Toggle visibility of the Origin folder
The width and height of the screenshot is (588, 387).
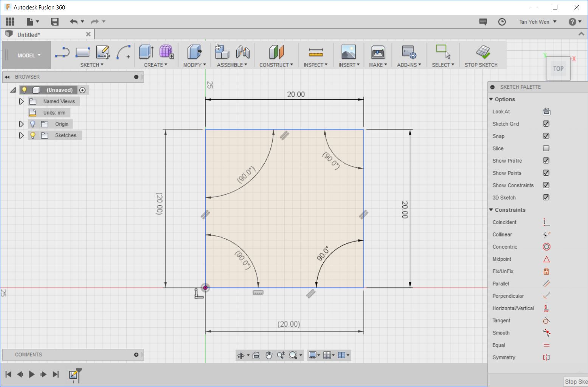33,124
